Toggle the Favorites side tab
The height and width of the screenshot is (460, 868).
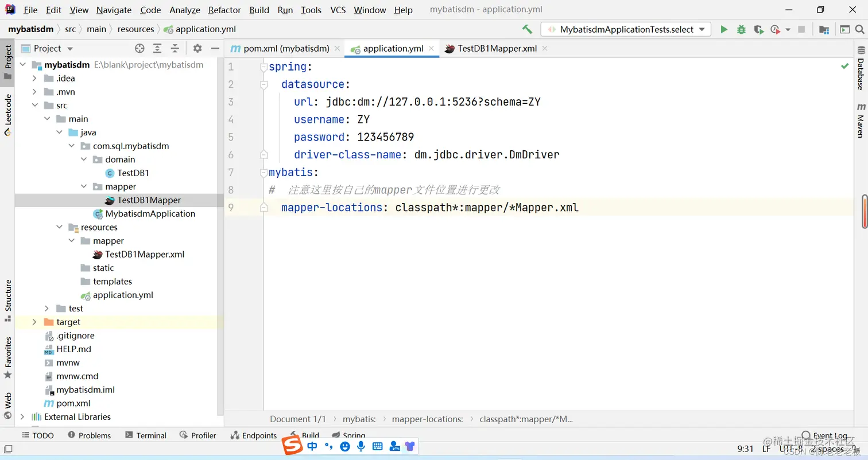(7, 358)
